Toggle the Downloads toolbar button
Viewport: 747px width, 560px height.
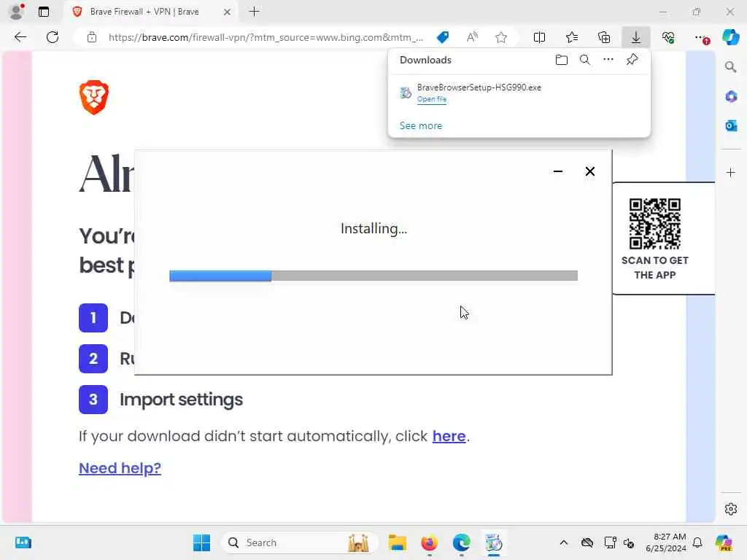point(636,37)
